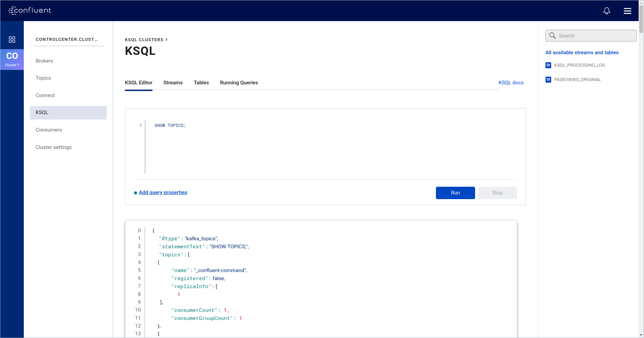Open the notifications bell

pyautogui.click(x=606, y=11)
